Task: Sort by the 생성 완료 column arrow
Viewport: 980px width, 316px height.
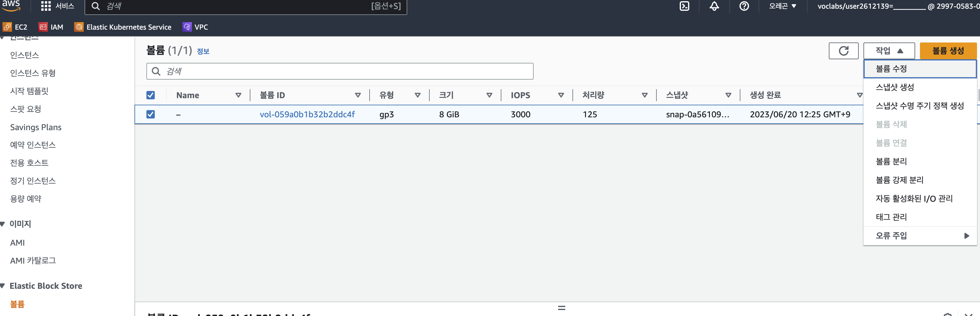Action: tap(859, 95)
